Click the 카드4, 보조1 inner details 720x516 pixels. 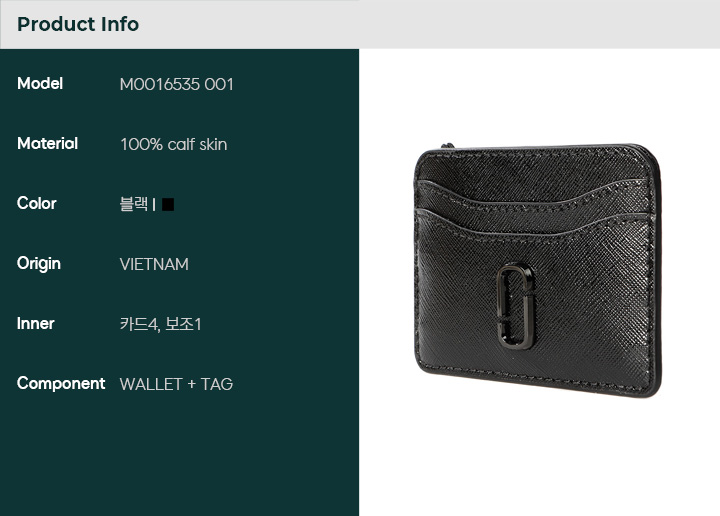(x=160, y=324)
